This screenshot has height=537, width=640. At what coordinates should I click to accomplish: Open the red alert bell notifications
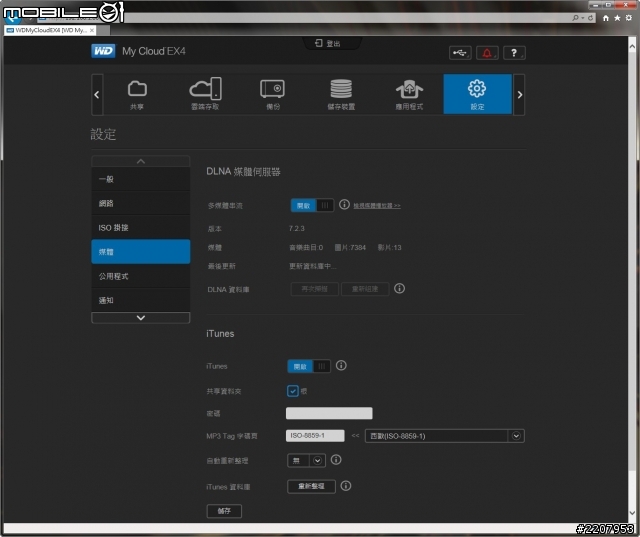coord(487,53)
